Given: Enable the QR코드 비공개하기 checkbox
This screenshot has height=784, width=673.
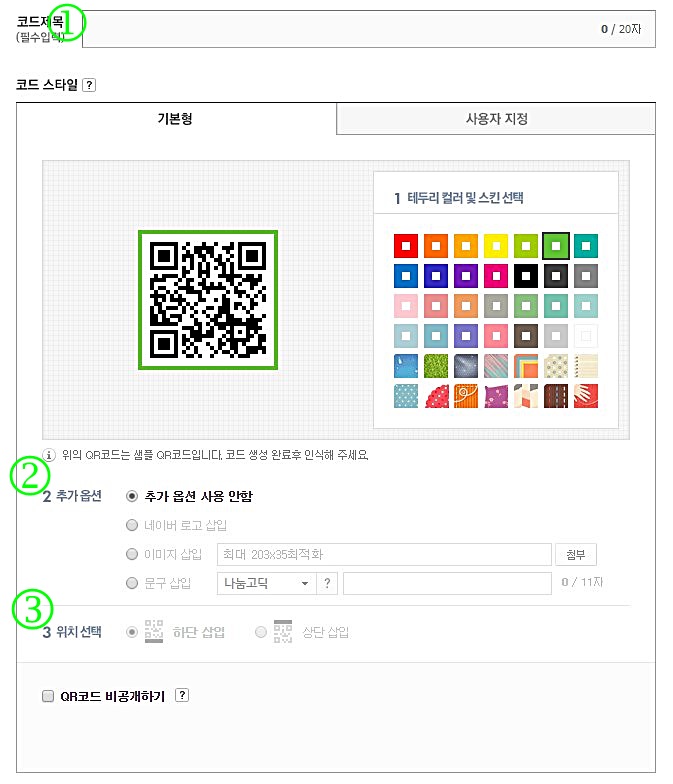Looking at the screenshot, I should pos(48,696).
